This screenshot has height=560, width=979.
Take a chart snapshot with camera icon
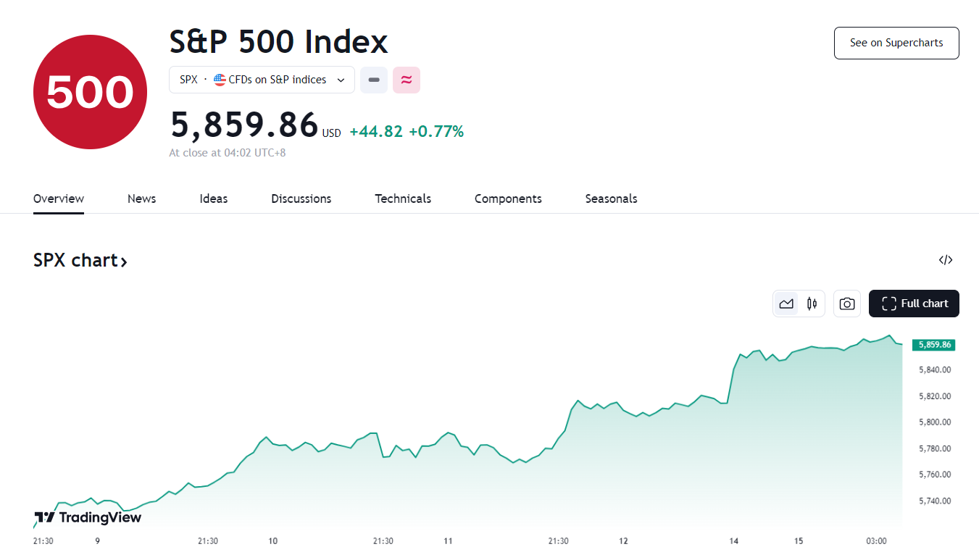click(846, 304)
